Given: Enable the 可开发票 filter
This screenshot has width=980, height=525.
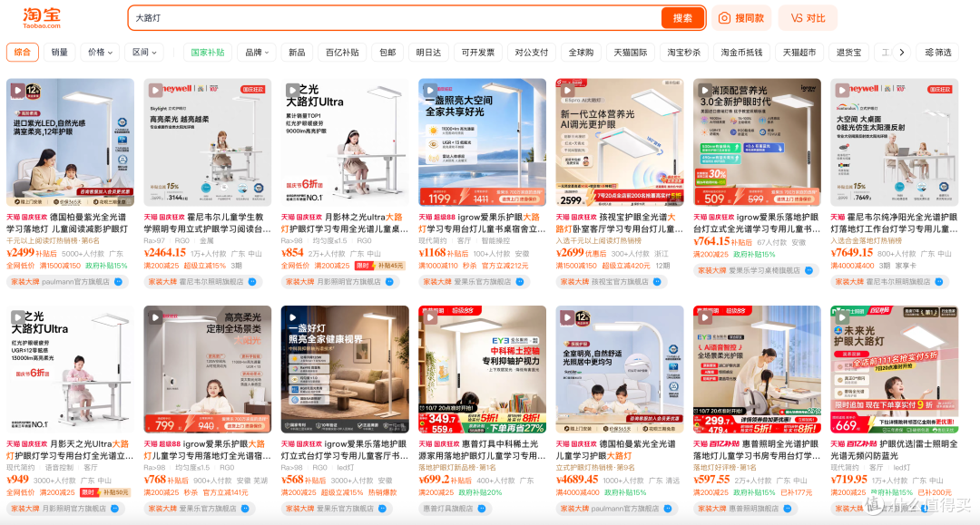Looking at the screenshot, I should coord(478,53).
